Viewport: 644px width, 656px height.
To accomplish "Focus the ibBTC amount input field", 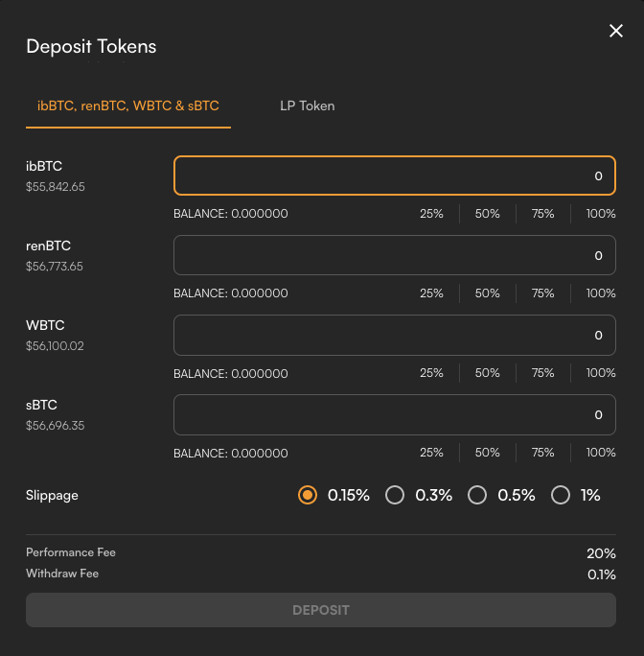I will tap(394, 176).
